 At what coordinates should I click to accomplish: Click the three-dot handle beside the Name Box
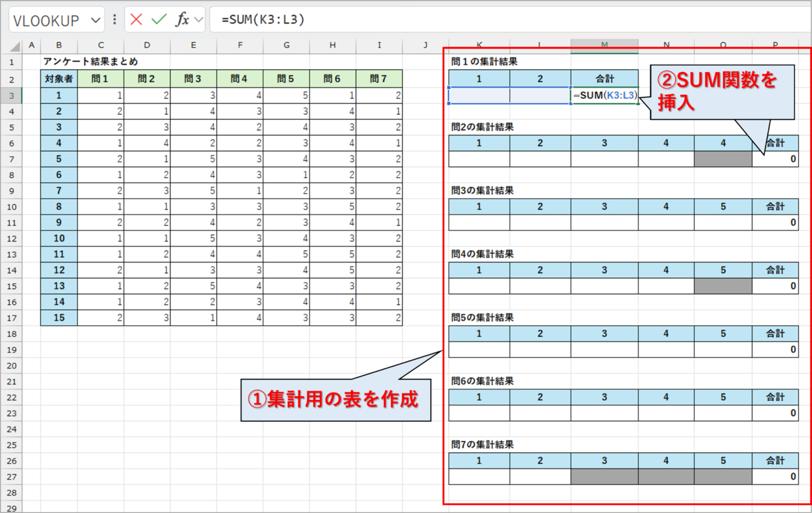(x=115, y=20)
